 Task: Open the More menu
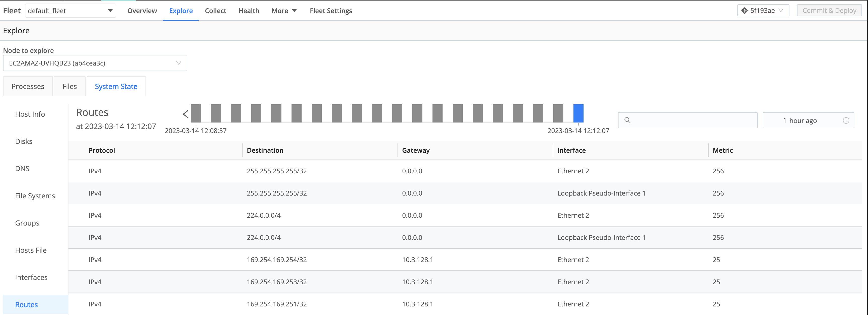(284, 10)
